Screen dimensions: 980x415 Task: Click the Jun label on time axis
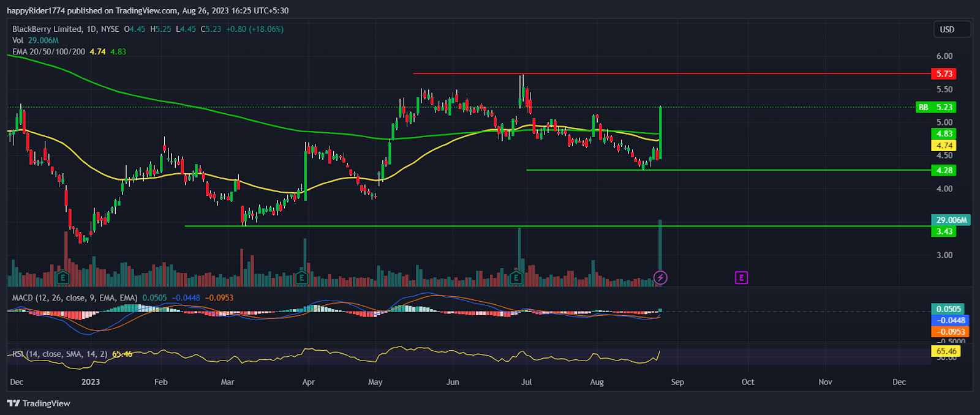453,382
